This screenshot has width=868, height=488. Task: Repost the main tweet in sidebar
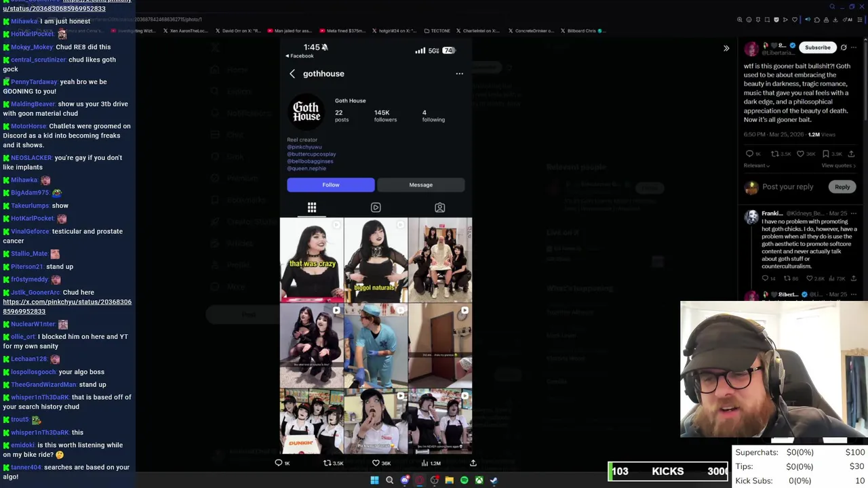coord(775,154)
